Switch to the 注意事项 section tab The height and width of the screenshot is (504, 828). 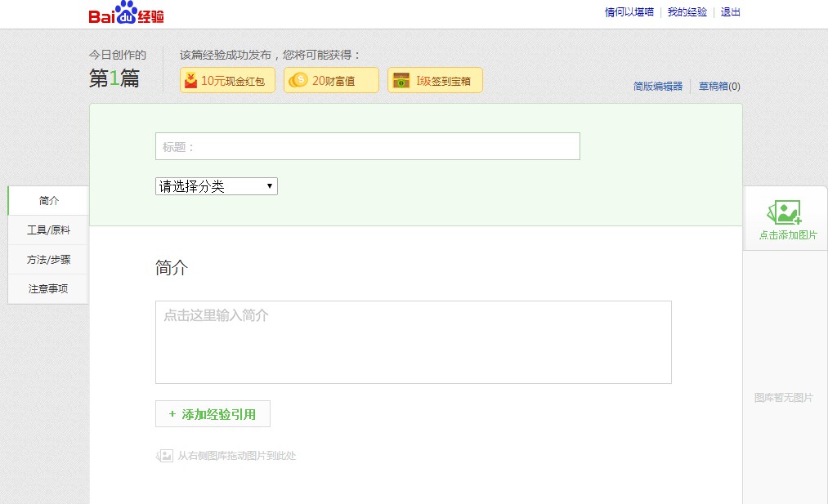[x=48, y=288]
